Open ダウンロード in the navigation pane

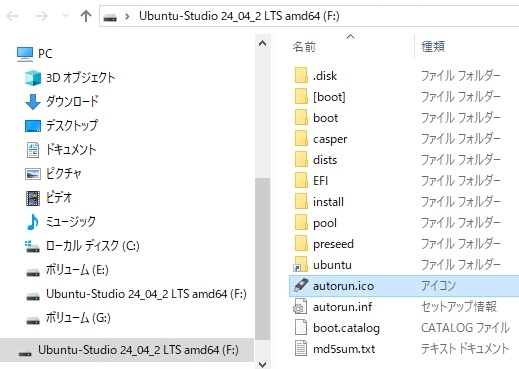[x=72, y=101]
